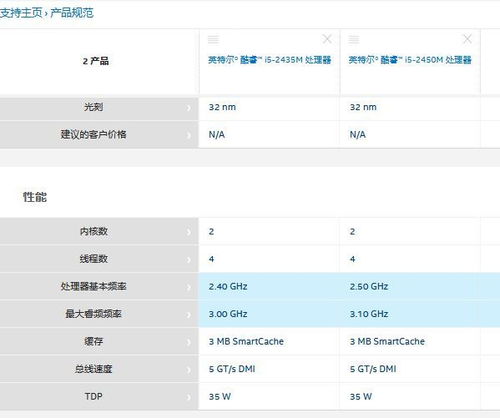
Task: Open the i5-2435M processor link
Action: (270, 60)
